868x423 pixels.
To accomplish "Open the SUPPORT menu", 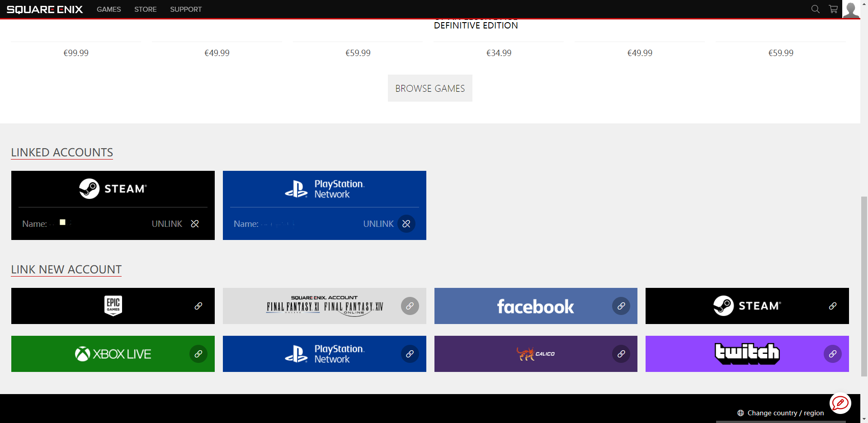I will tap(186, 9).
